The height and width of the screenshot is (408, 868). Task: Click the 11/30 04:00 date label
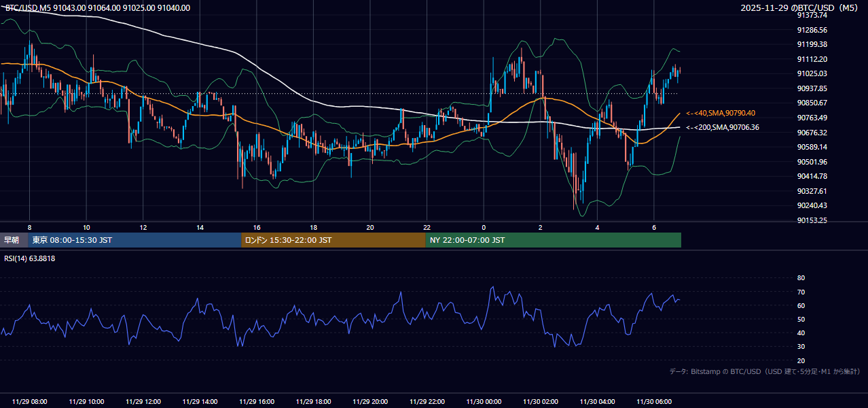tap(597, 401)
